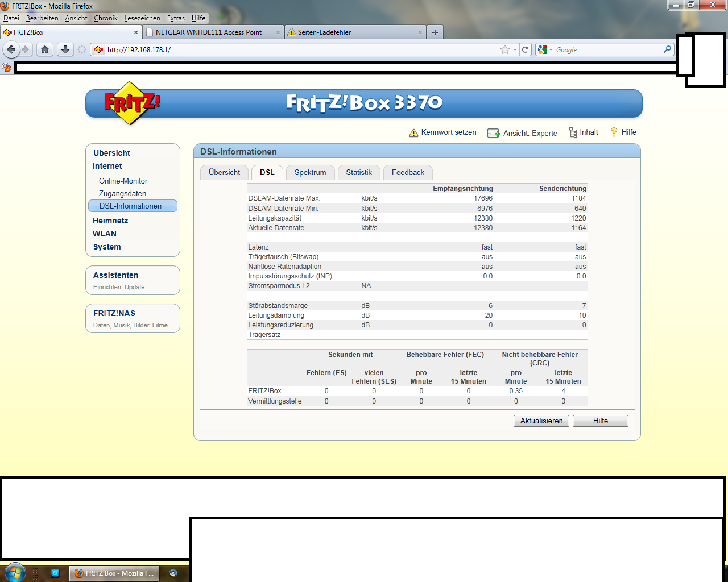Click the Google search magnifier icon
Screen dimensions: 728x582
pos(668,49)
